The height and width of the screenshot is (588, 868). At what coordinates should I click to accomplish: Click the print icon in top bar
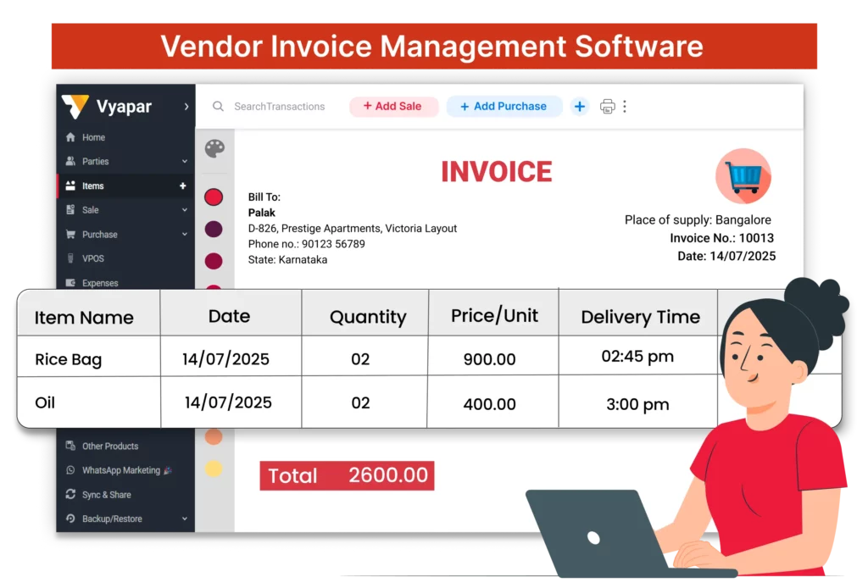point(606,106)
